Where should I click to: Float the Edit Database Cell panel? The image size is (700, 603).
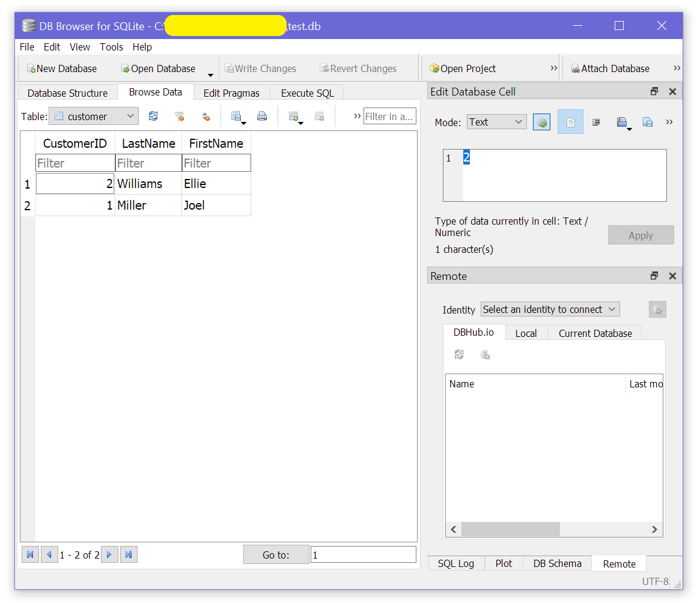[654, 91]
